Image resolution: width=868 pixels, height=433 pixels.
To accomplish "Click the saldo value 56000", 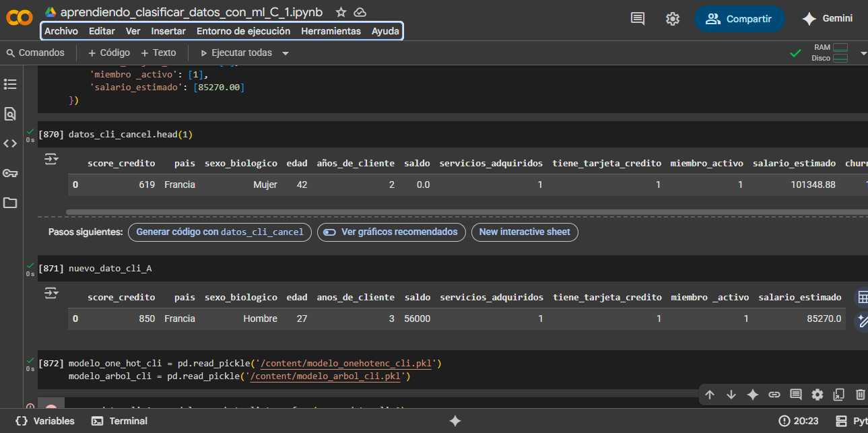I will [x=418, y=319].
